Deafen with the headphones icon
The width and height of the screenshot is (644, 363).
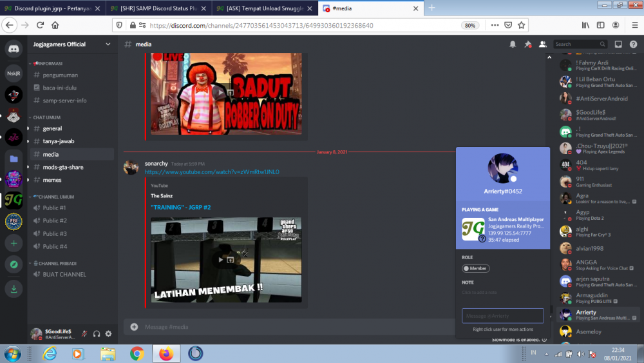click(x=97, y=334)
